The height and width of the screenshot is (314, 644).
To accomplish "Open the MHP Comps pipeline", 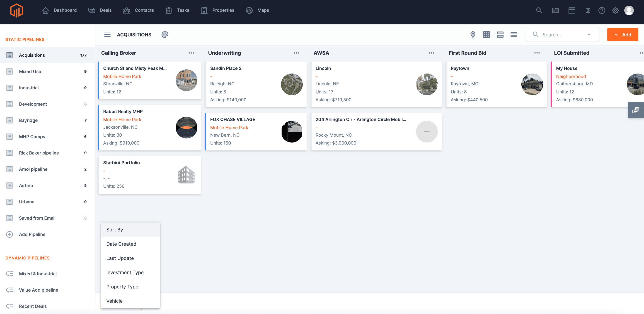I will point(32,137).
